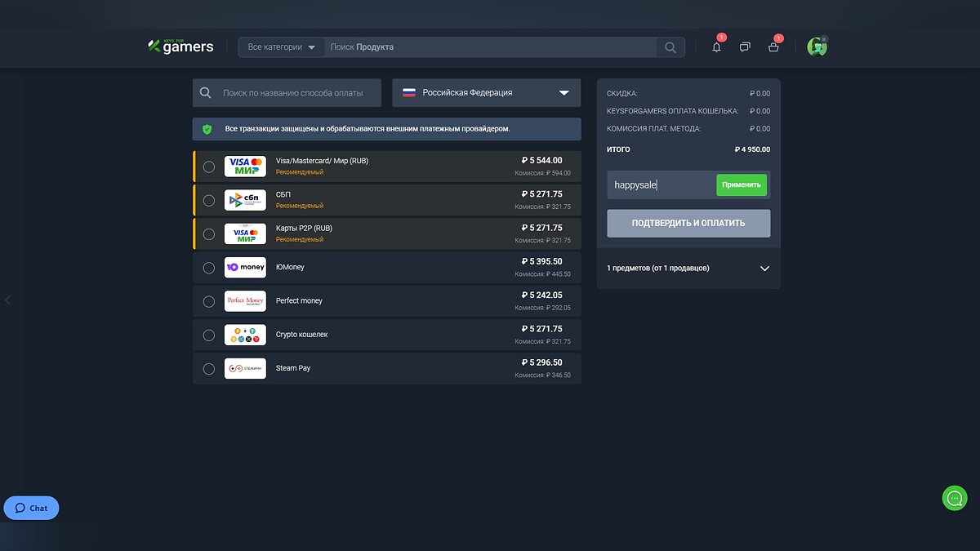The image size is (980, 551).
Task: Open the notifications bell icon
Action: (716, 47)
